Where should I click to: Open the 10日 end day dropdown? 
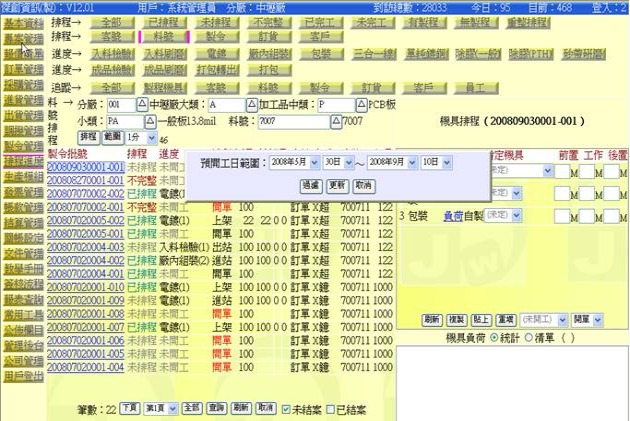pyautogui.click(x=433, y=161)
